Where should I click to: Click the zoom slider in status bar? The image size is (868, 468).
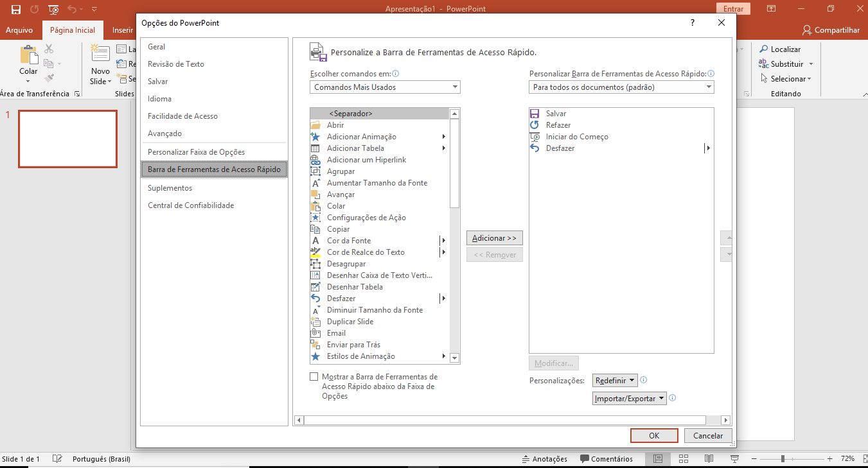point(783,459)
